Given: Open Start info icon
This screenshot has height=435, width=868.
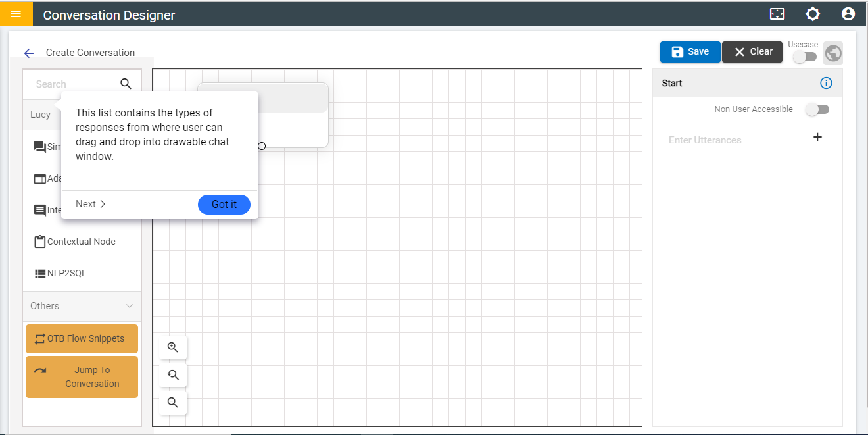Looking at the screenshot, I should (827, 83).
